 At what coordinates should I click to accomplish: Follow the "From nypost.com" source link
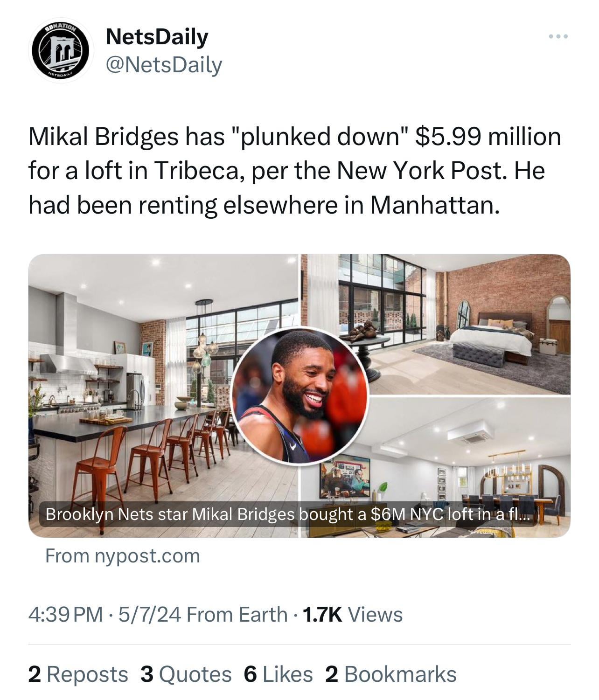point(122,556)
